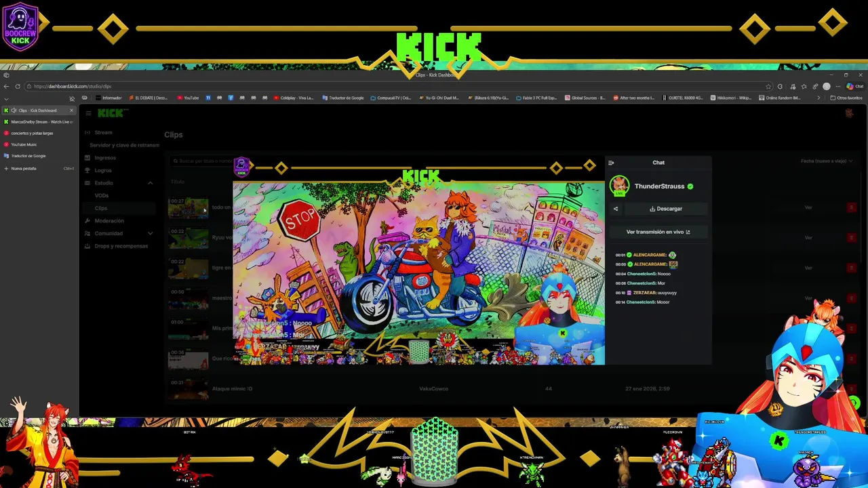Open the Copilot Chat button
The image size is (868, 488).
[x=854, y=86]
